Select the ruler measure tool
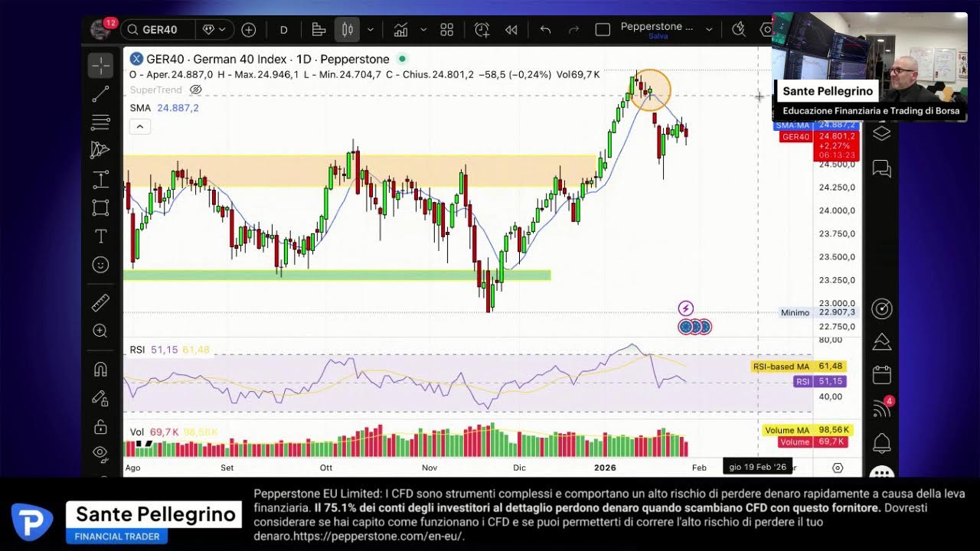This screenshot has width=980, height=551. click(100, 303)
